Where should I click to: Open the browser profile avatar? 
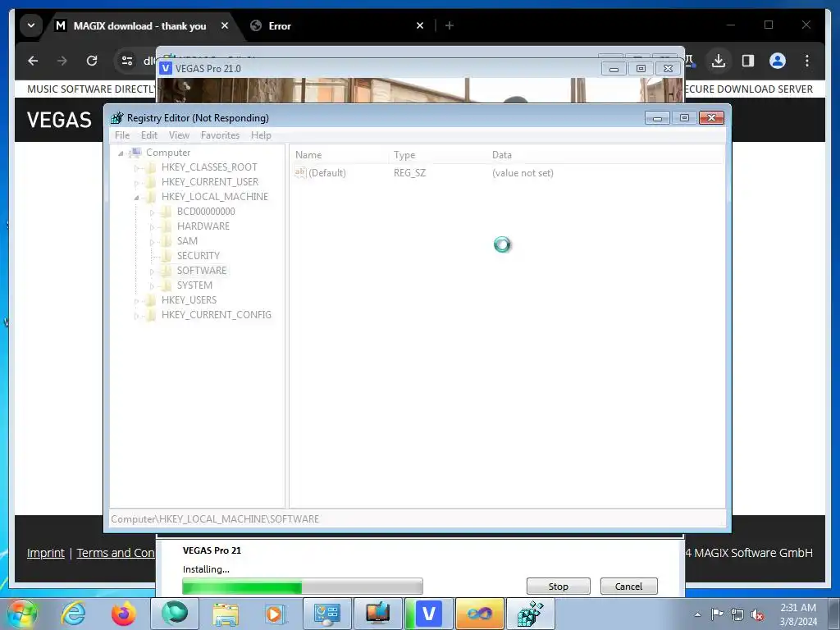tap(778, 61)
